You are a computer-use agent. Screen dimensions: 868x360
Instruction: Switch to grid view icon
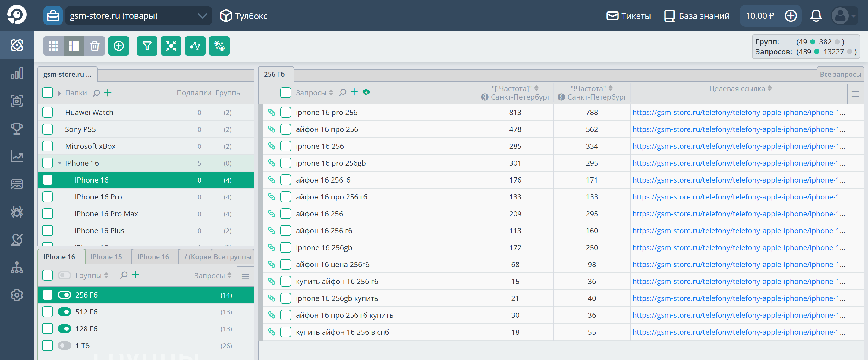tap(53, 46)
